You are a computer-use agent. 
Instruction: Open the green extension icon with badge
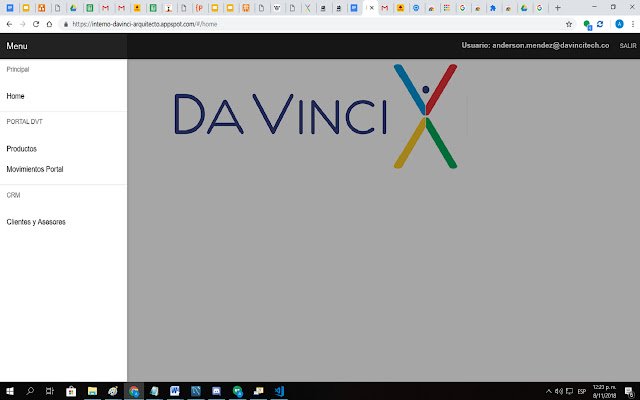[x=587, y=24]
